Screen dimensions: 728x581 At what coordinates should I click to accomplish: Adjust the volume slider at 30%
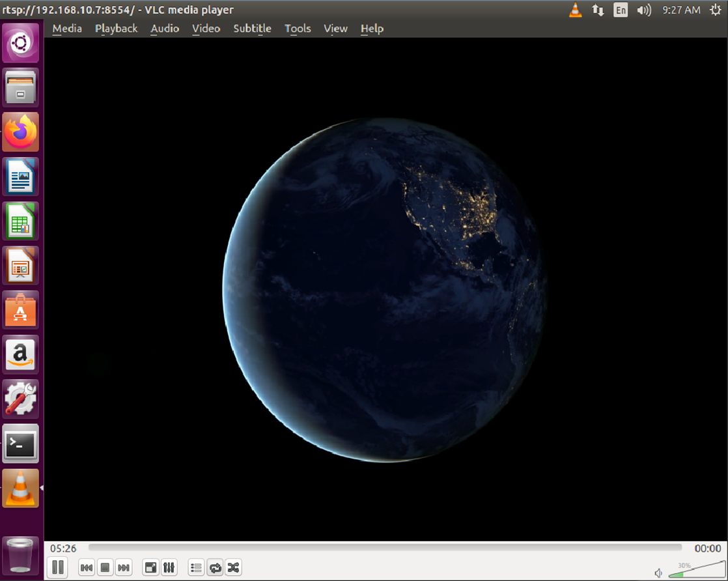(697, 569)
